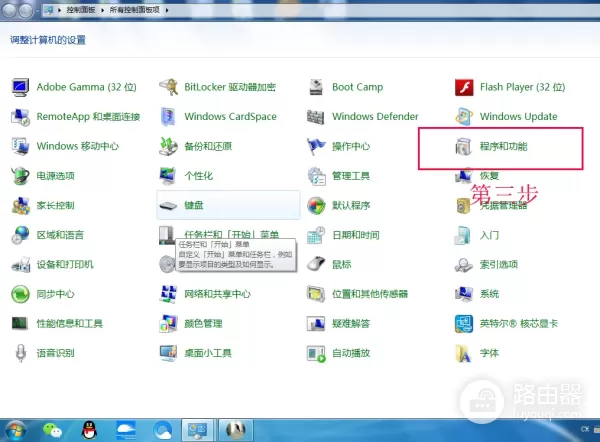
Task: Open BitLocker 驱动器加密
Action: pos(229,87)
